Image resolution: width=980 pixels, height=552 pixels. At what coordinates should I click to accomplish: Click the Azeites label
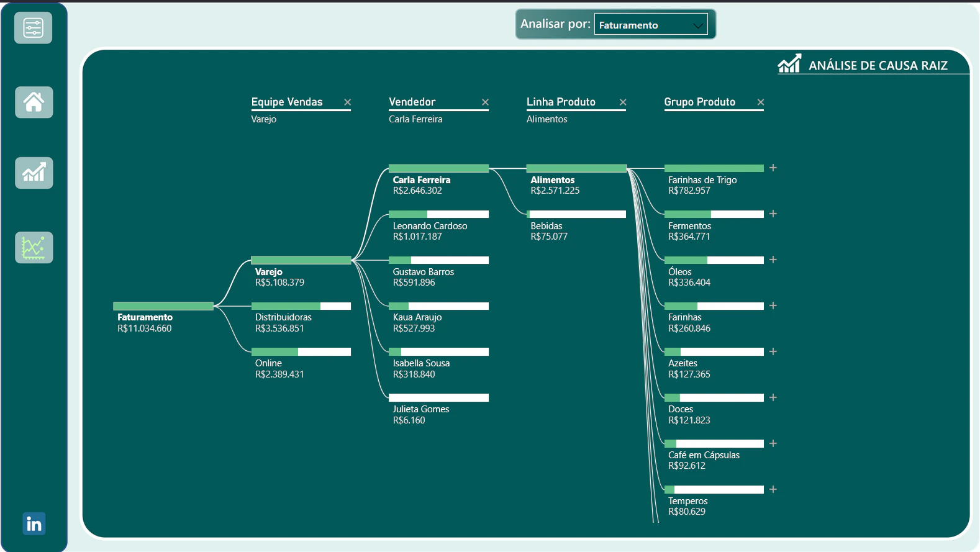683,363
